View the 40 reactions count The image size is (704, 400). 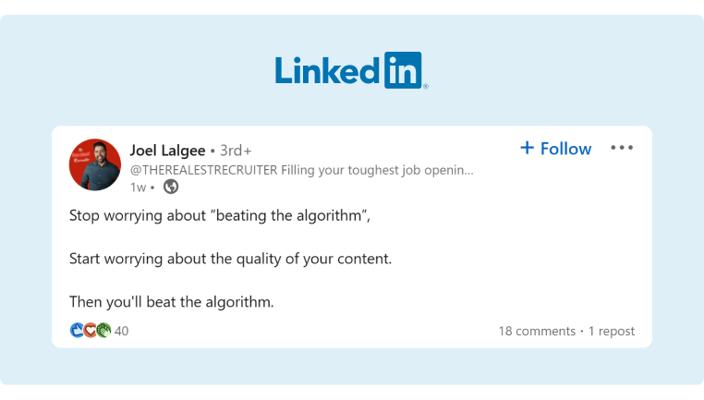[122, 331]
